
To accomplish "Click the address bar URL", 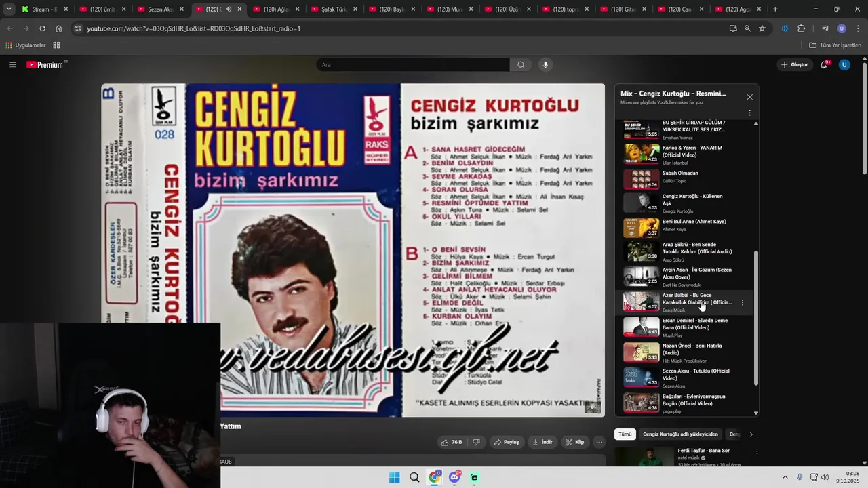I will pos(194,28).
